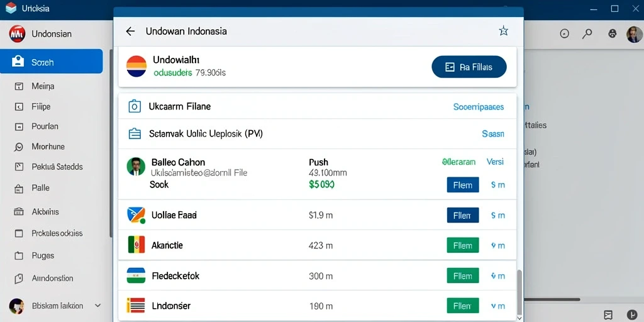Expand the dropdown in Fledeckefok row
The image size is (644, 322).
(x=498, y=276)
